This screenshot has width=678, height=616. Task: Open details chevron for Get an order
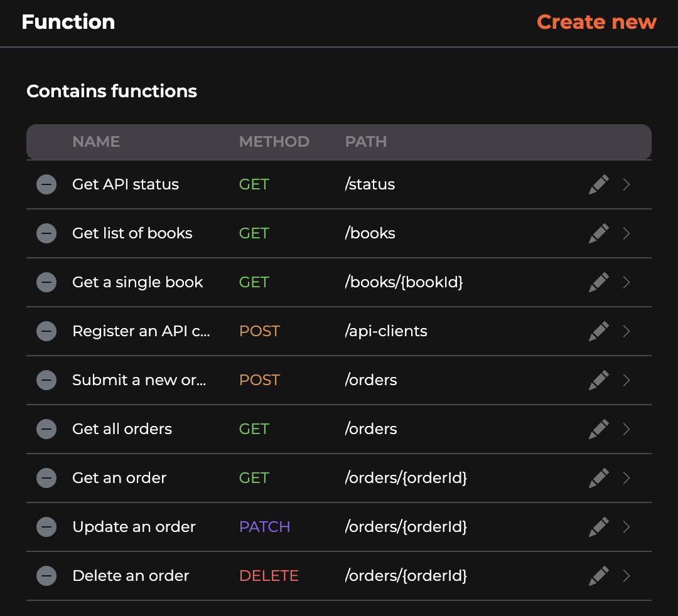tap(626, 478)
